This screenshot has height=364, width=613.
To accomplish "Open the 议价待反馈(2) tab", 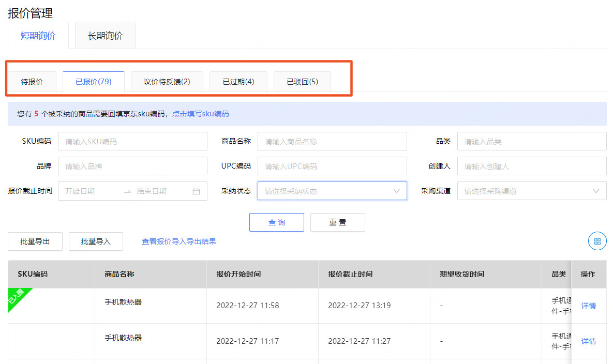I will coord(167,81).
